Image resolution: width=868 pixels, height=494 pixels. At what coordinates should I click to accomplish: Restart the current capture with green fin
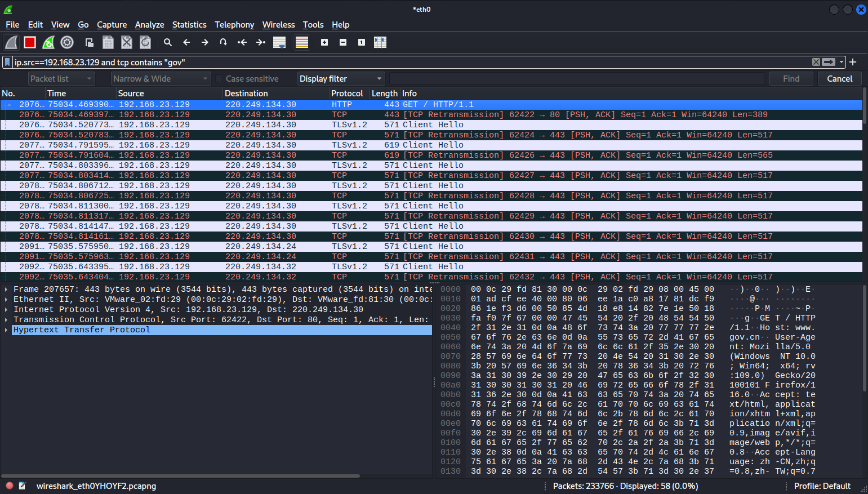pyautogui.click(x=48, y=42)
